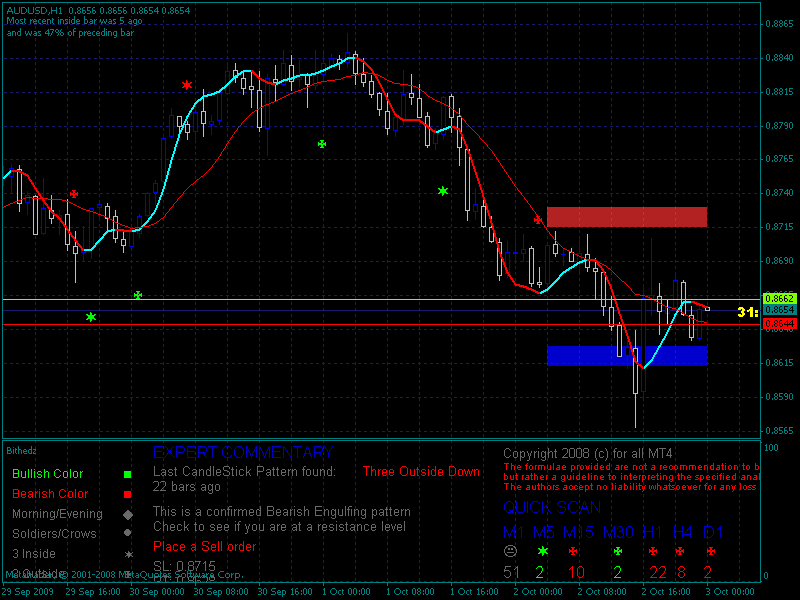Click the 1 Oct 00:00 time axis label
This screenshot has width=800, height=600.
[x=346, y=592]
